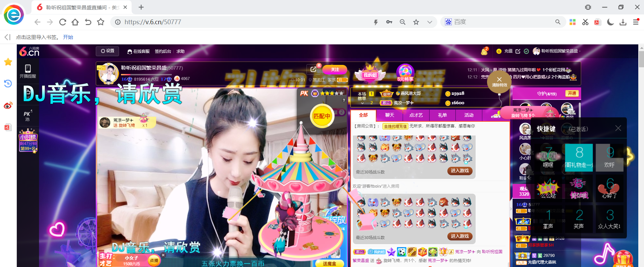
Task: Select shortcut 6 心碎了 sound
Action: (609, 188)
